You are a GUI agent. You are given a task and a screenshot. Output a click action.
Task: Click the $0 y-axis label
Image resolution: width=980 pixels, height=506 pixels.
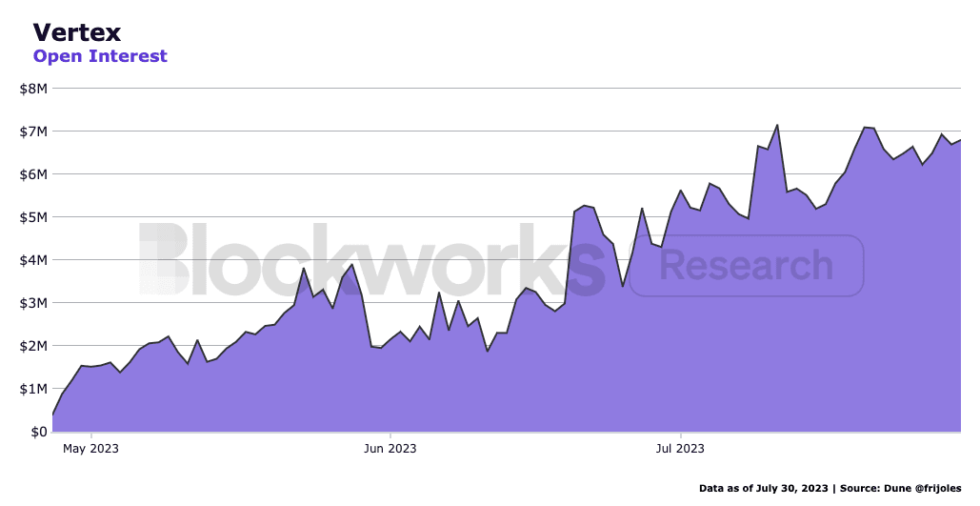(x=38, y=432)
